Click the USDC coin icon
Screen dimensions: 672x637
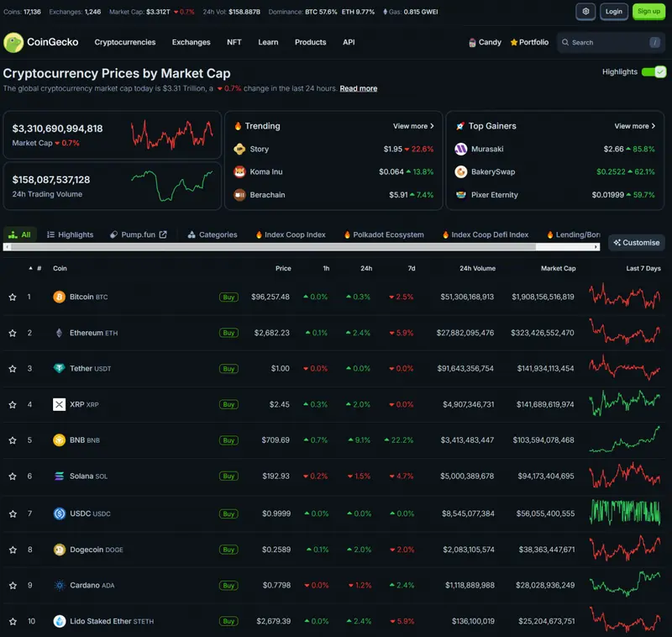click(x=59, y=513)
